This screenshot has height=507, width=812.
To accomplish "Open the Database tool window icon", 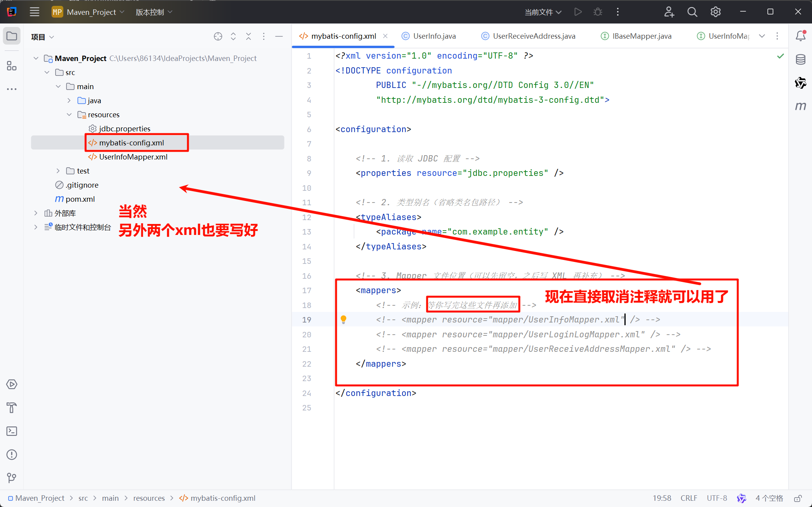I will point(800,59).
